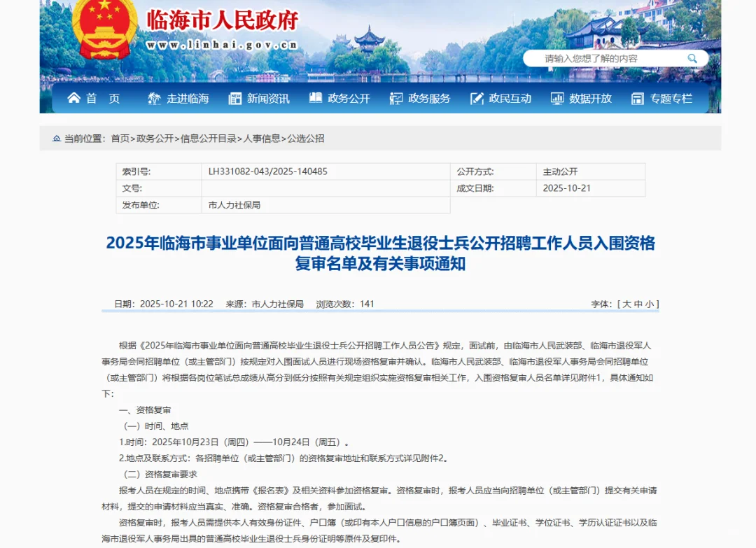The image size is (756, 548).
Task: Click the 新闻资讯 nav icon
Action: (234, 98)
